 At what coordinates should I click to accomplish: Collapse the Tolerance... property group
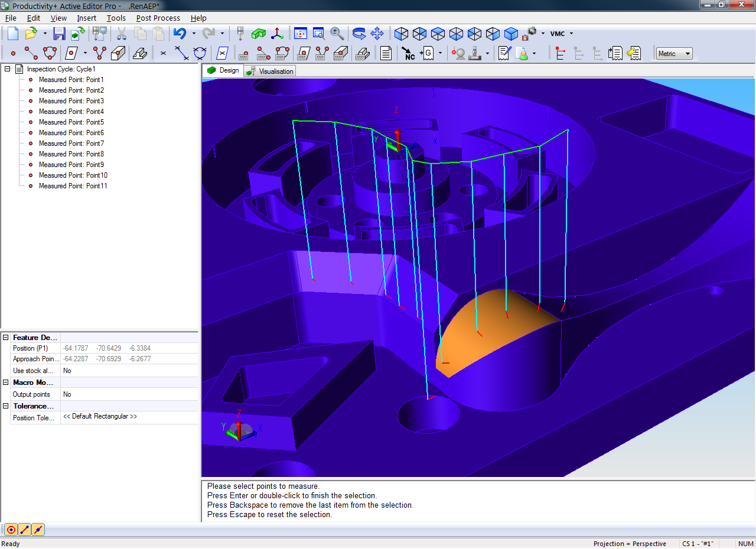click(x=6, y=406)
